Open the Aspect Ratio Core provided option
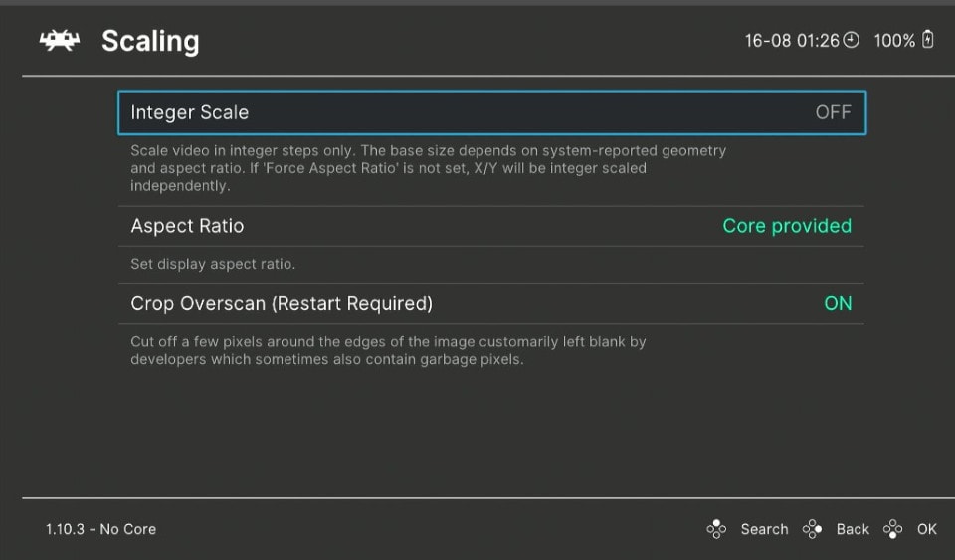 click(x=787, y=226)
